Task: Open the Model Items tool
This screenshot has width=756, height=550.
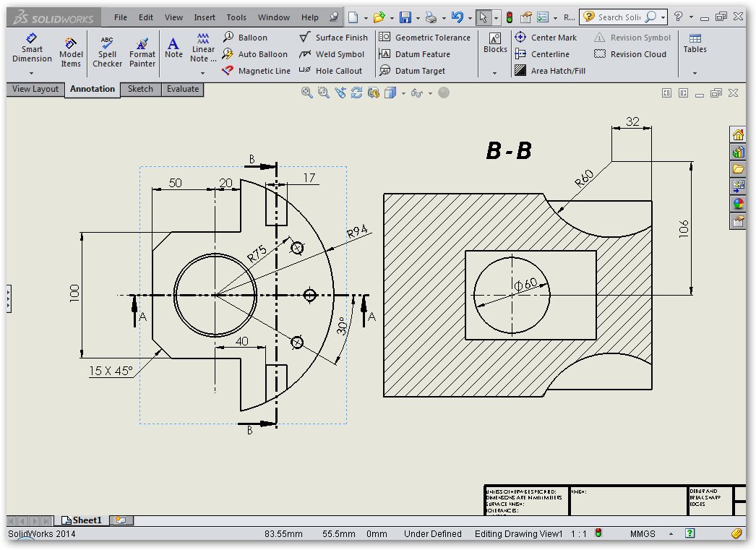Action: tap(71, 52)
